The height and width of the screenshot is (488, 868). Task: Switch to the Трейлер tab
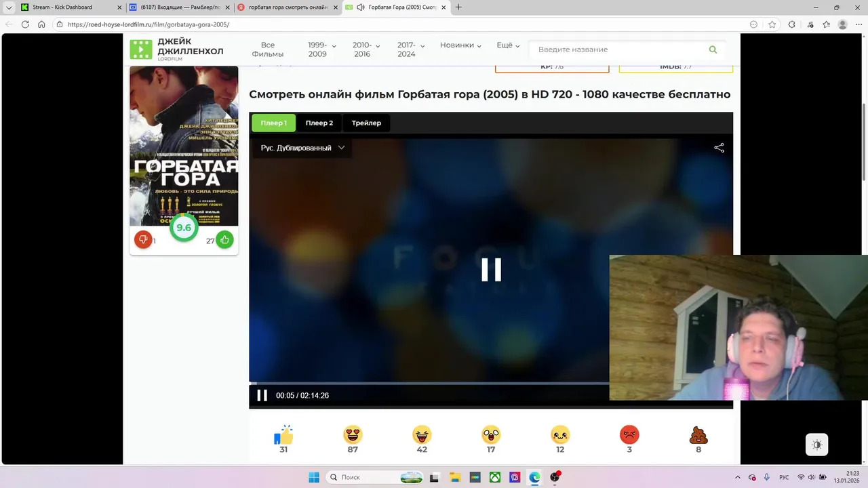[x=366, y=123]
